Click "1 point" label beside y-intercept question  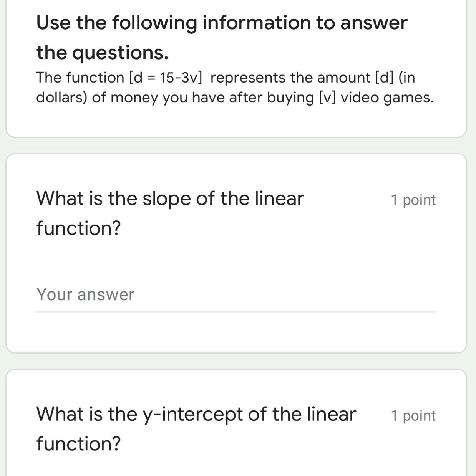point(413,416)
